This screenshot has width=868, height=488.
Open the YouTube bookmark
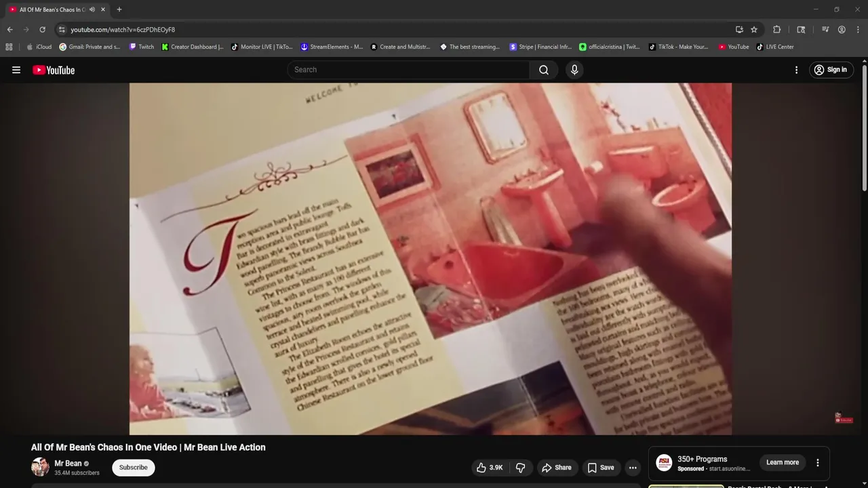(x=734, y=47)
